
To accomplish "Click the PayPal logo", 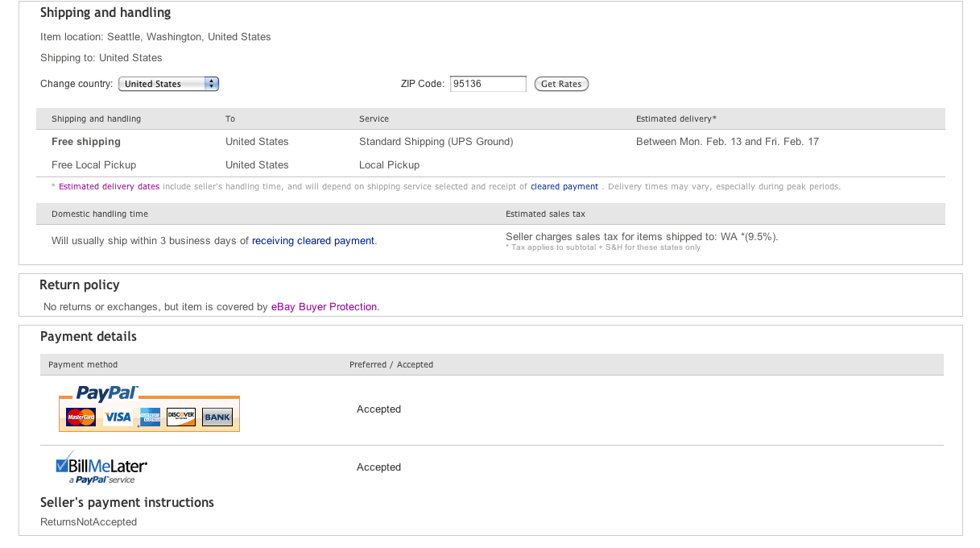I will click(107, 393).
